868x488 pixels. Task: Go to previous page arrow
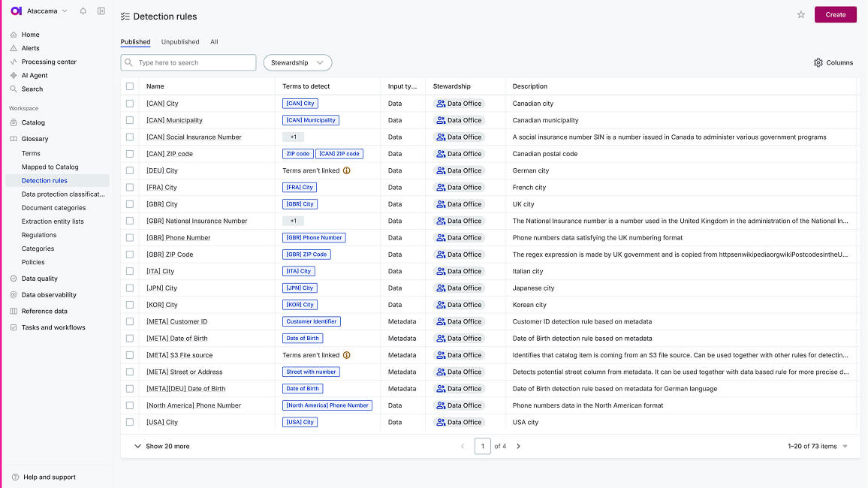point(463,446)
